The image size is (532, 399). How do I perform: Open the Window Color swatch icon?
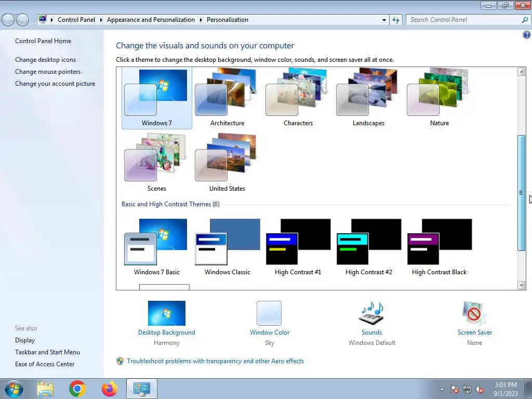click(x=269, y=313)
